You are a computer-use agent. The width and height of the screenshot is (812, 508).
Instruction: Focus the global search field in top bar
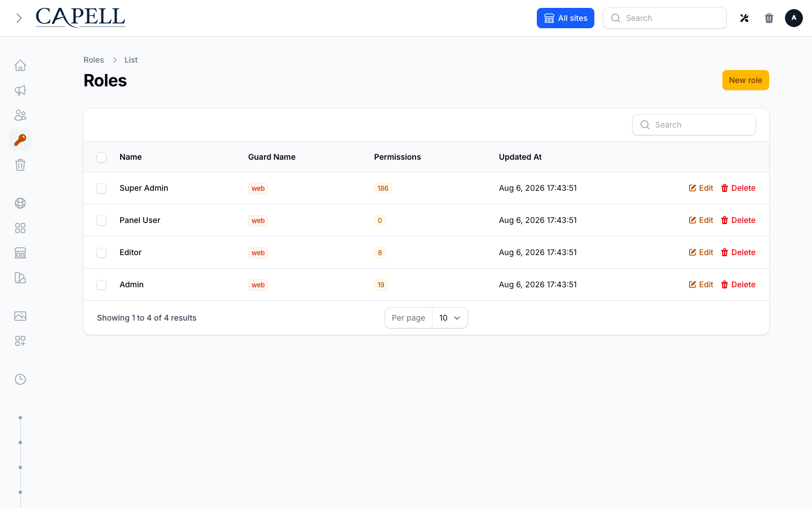coord(665,18)
